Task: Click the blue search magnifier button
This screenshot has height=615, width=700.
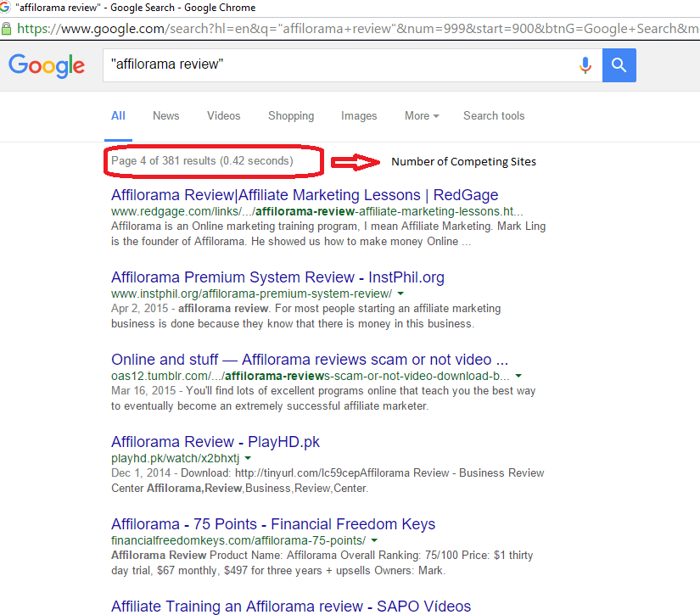Action: [x=619, y=65]
